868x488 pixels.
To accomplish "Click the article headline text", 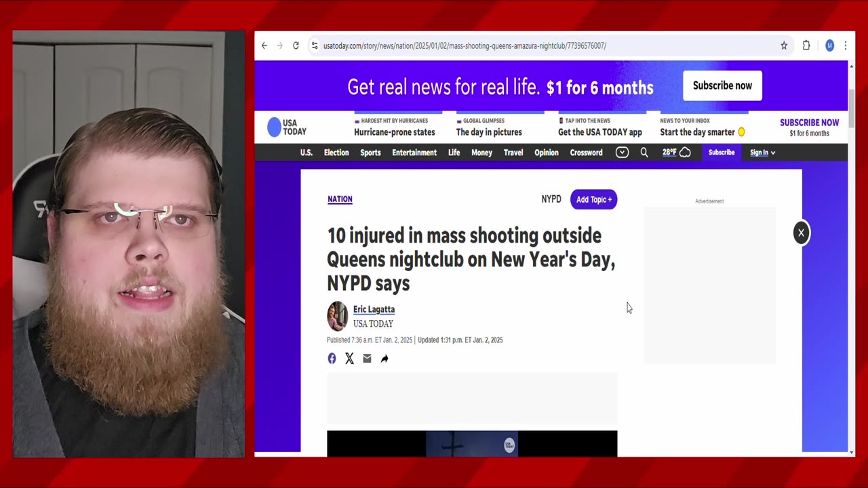I will coord(471,260).
